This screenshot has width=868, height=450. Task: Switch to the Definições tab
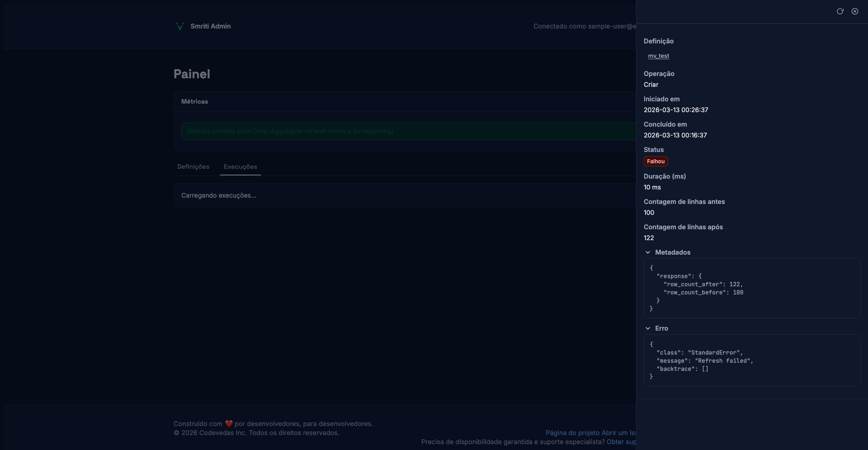[x=193, y=166]
